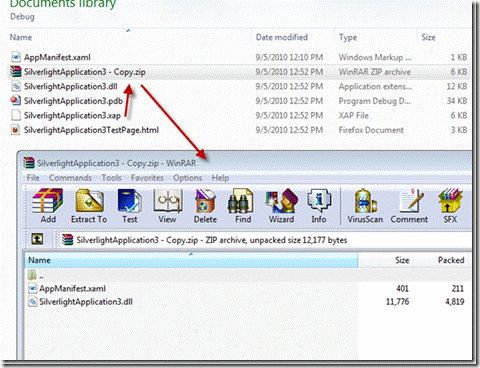Viewport: 480px width, 368px height.
Task: Select the AppManifest.xaml icon in the WinRAR list
Action: tap(33, 288)
